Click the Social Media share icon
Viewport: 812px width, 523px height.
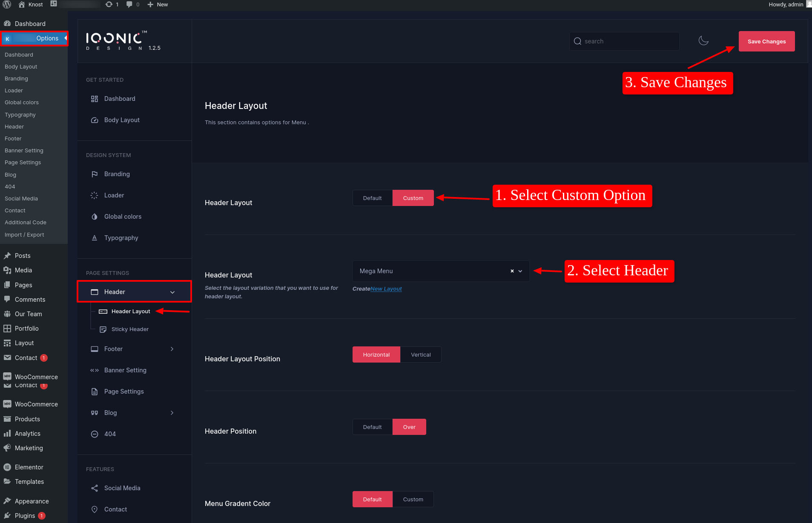click(x=95, y=488)
